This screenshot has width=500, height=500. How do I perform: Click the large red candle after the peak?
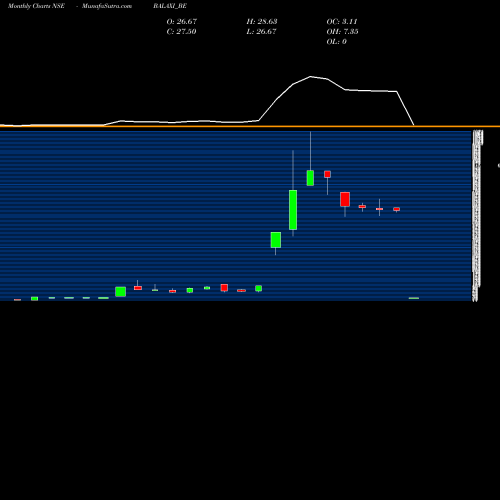(x=345, y=199)
